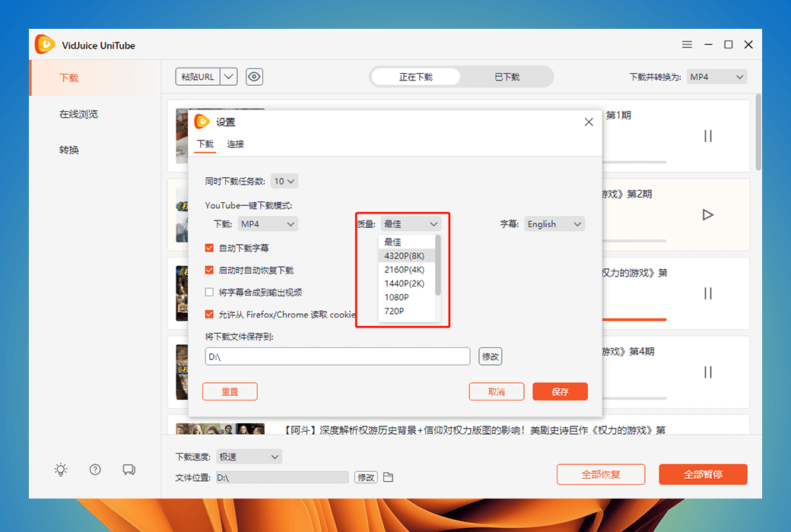Expand the 粘贴URL dropdown arrow
This screenshot has height=532, width=791.
(x=228, y=77)
